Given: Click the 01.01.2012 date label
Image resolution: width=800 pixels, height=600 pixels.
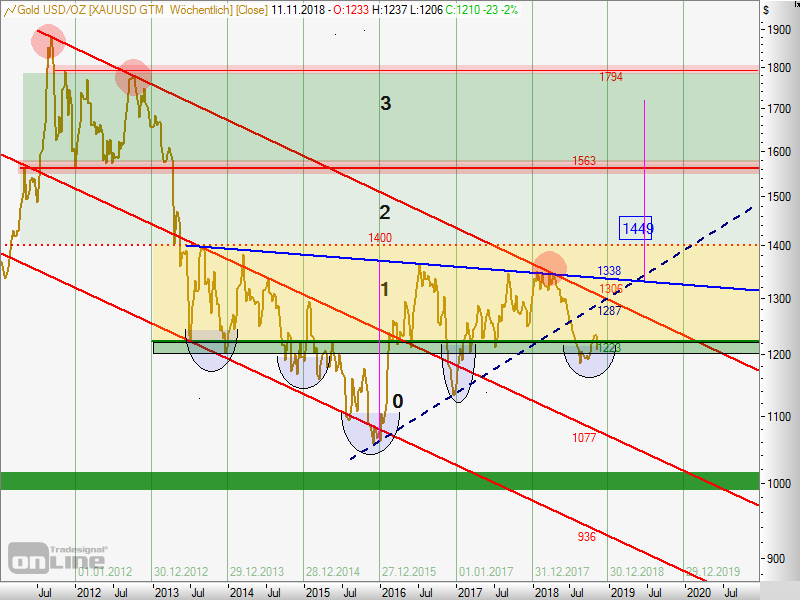Looking at the screenshot, I should click(105, 571).
